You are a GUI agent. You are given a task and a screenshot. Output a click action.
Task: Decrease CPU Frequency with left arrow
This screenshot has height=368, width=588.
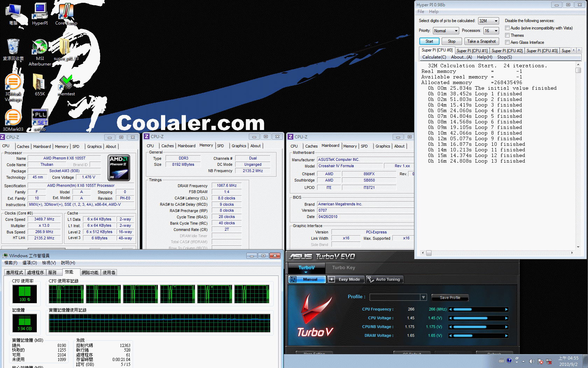[x=450, y=309]
